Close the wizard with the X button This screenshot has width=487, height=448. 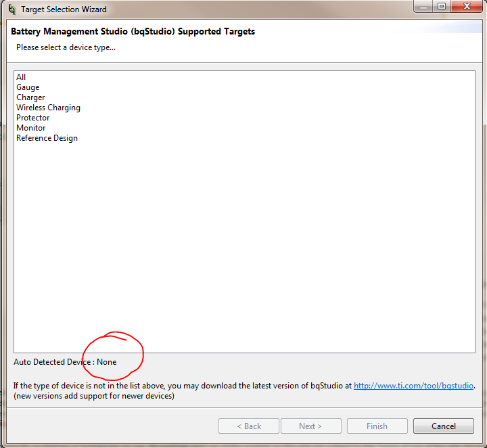pyautogui.click(x=467, y=6)
